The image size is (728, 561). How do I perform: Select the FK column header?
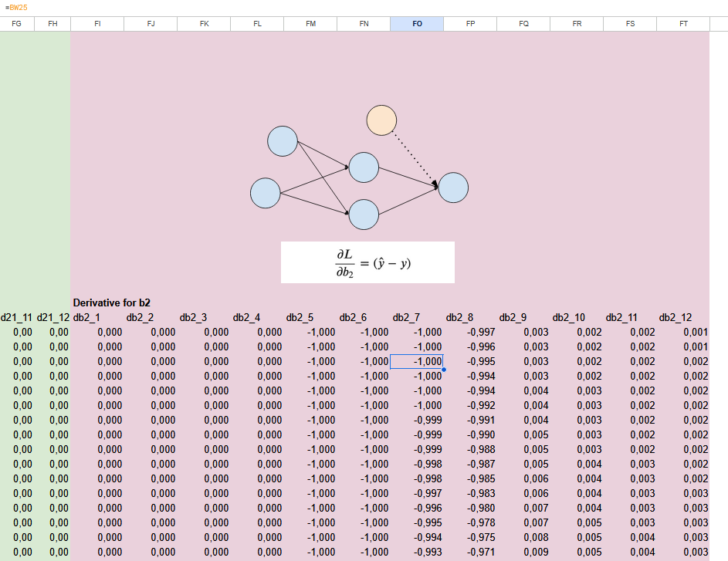(204, 24)
